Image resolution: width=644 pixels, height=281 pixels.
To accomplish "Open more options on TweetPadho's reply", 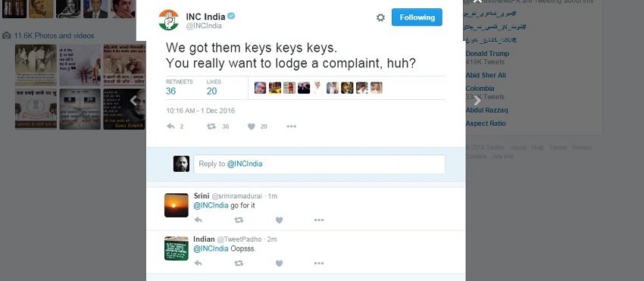I will pos(319,264).
